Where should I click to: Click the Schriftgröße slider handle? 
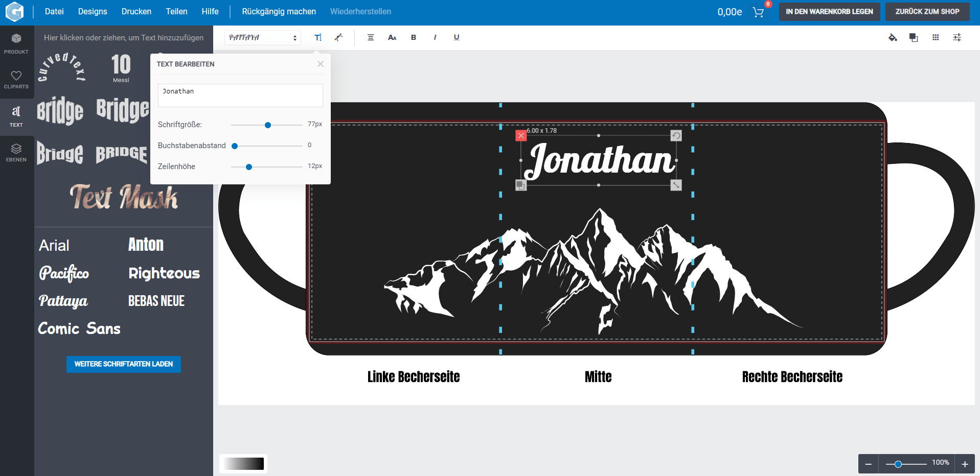[268, 125]
